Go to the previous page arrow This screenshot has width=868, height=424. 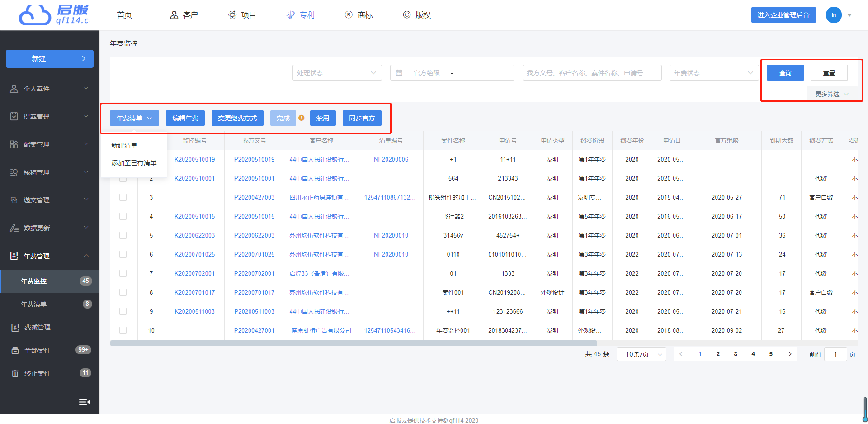[681, 354]
